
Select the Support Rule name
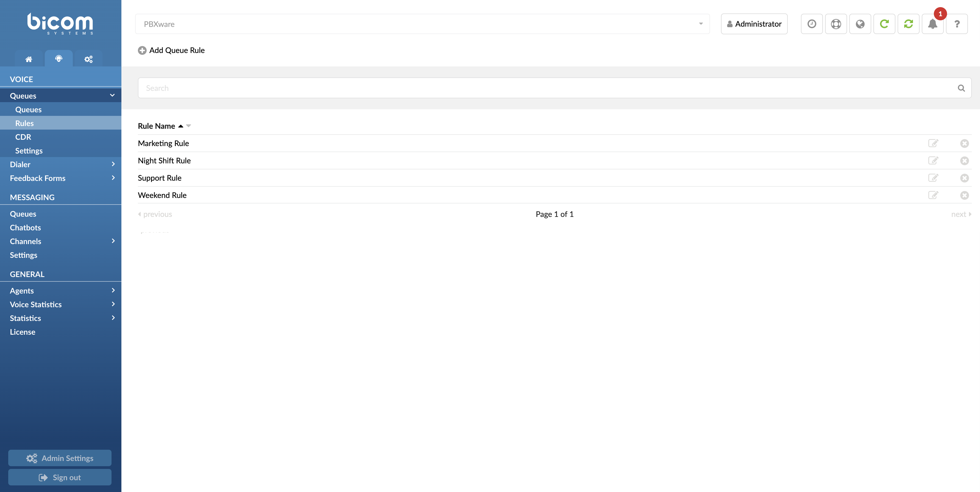159,178
